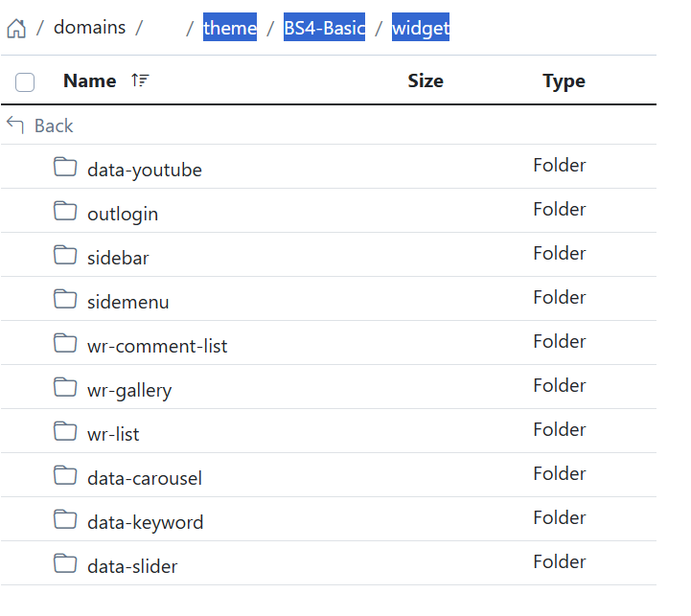
Task: Navigate to theme breadcrumb folder
Action: click(x=230, y=29)
